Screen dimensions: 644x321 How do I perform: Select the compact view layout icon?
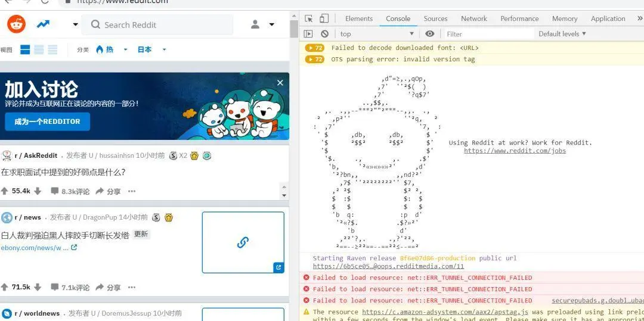tap(52, 50)
